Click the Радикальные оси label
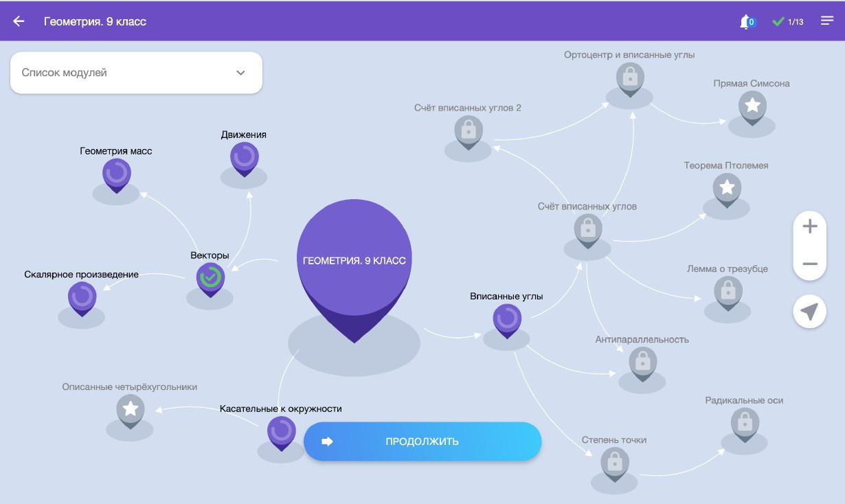Viewport: 845px width, 504px height. pyautogui.click(x=744, y=400)
